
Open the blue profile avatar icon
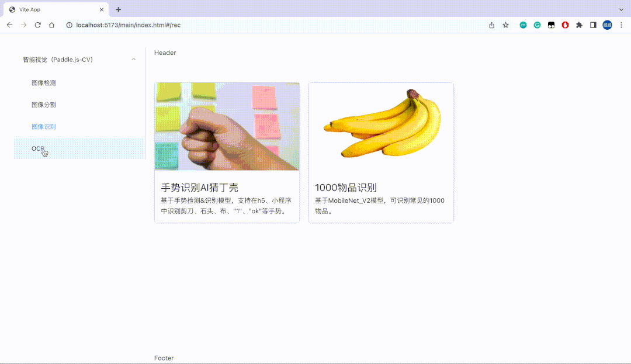(x=607, y=25)
